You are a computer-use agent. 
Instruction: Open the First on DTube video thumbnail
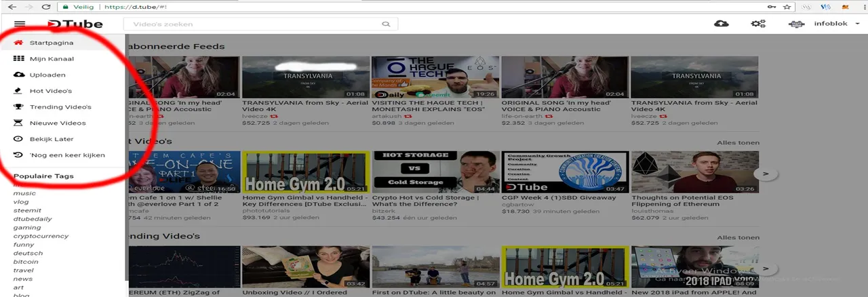[435, 267]
